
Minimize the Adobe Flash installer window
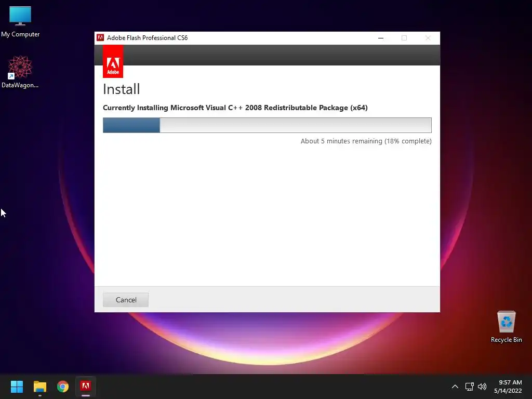click(x=381, y=38)
